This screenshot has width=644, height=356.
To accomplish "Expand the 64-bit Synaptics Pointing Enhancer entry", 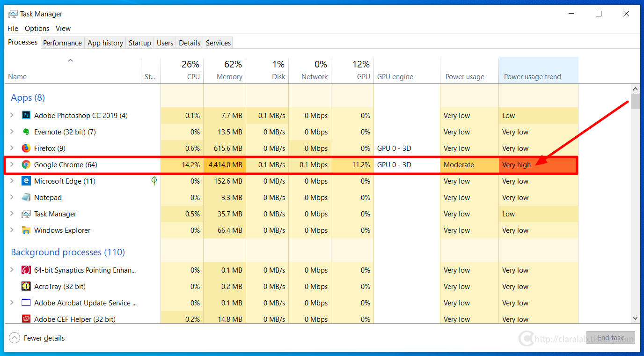I will tap(12, 270).
